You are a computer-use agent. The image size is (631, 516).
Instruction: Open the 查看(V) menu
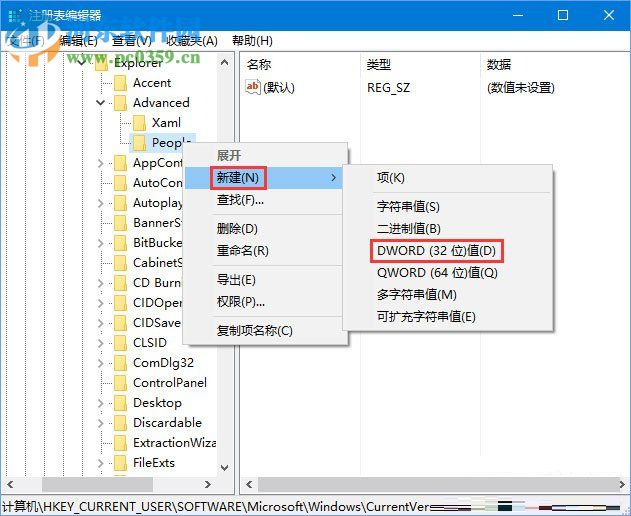pos(132,41)
